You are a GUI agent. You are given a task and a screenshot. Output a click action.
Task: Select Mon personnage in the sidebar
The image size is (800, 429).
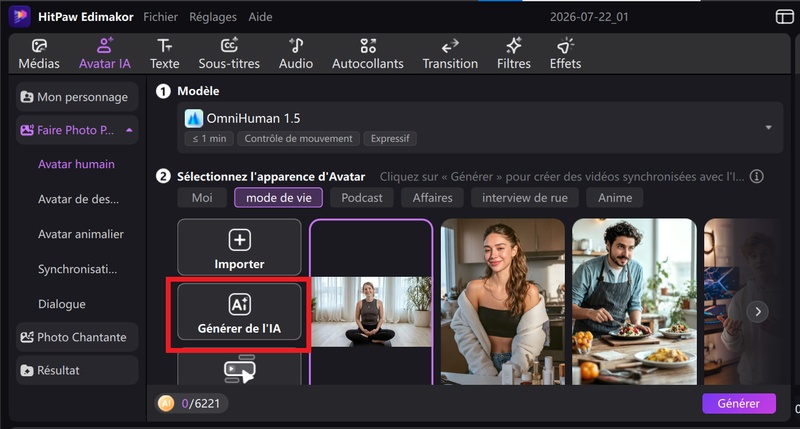pos(77,97)
